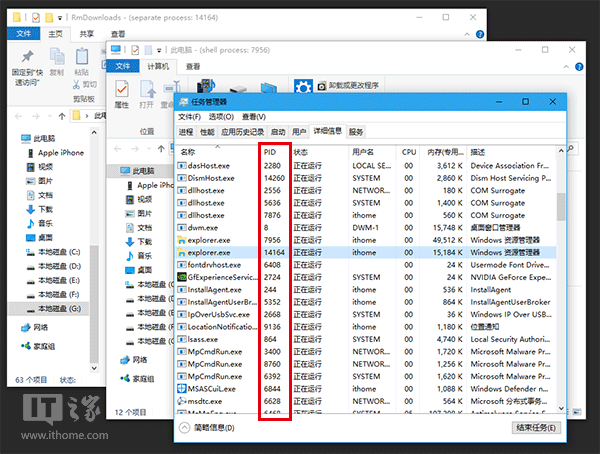Click the MSASCuiL.exe shield icon
The image size is (600, 454).
pos(182,389)
